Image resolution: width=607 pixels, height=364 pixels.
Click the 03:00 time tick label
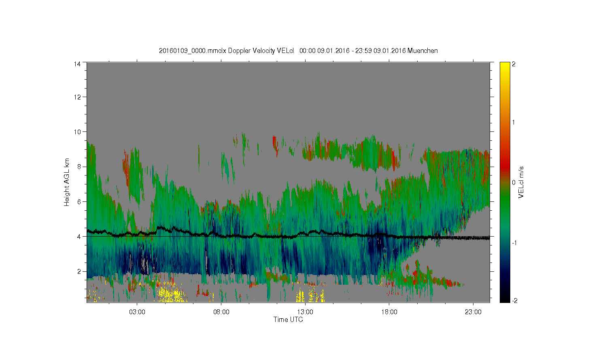pos(137,312)
